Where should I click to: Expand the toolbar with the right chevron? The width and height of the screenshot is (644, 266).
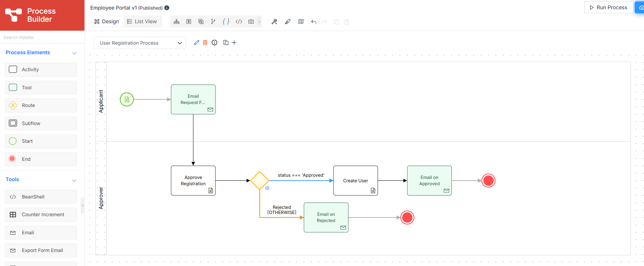(259, 22)
